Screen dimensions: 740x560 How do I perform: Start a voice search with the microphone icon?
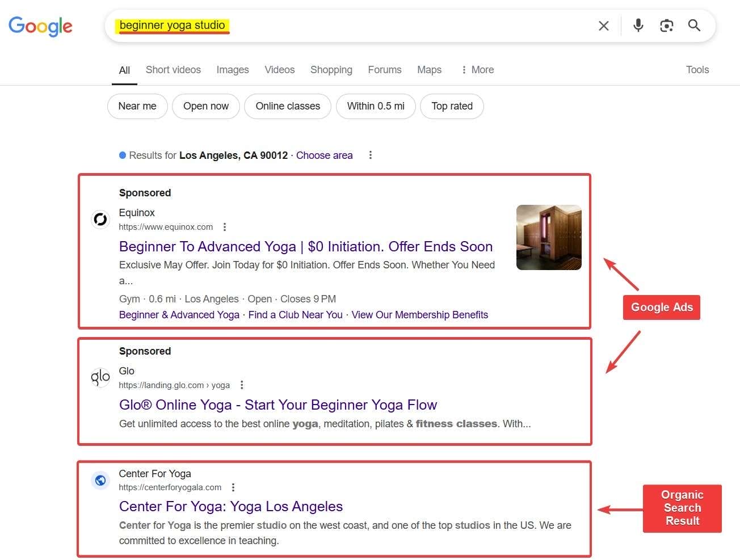pyautogui.click(x=638, y=26)
